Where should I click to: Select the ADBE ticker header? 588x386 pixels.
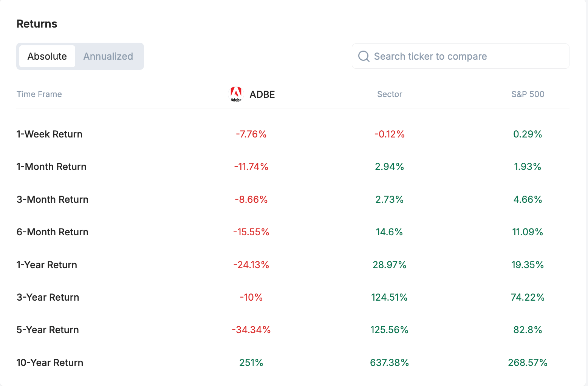point(262,94)
